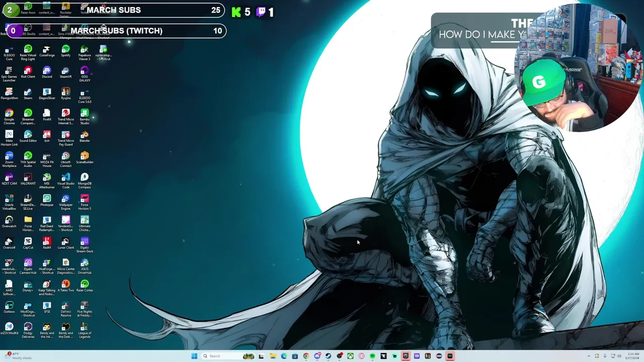Open the Spotify desktop shortcut
The height and width of the screenshot is (362, 644).
tap(65, 51)
